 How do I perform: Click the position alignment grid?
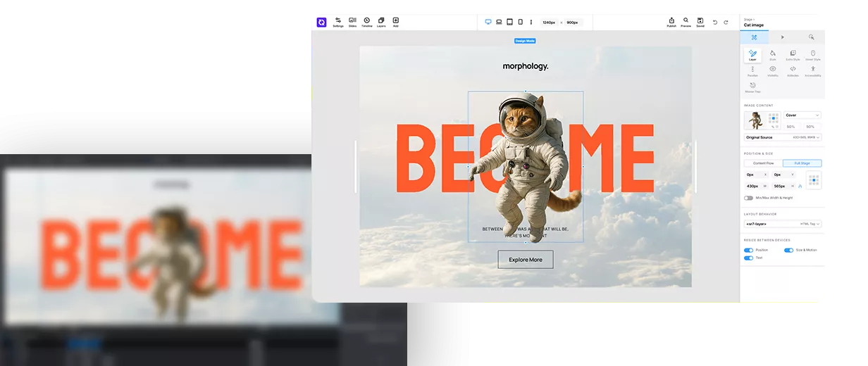[814, 180]
